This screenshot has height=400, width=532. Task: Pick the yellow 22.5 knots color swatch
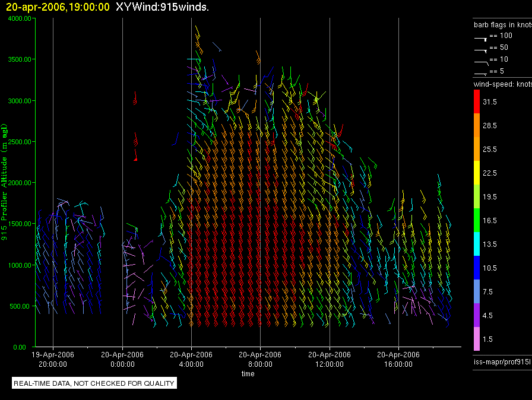coord(477,173)
